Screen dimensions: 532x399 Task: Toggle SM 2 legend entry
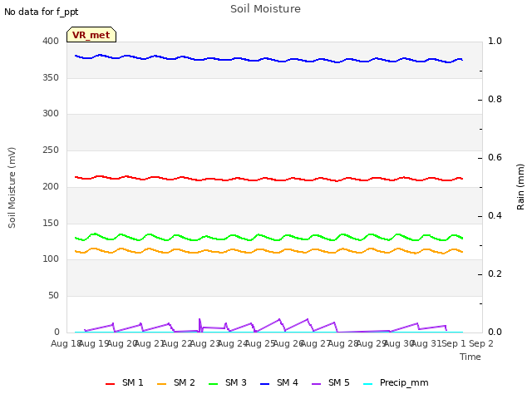point(176,383)
